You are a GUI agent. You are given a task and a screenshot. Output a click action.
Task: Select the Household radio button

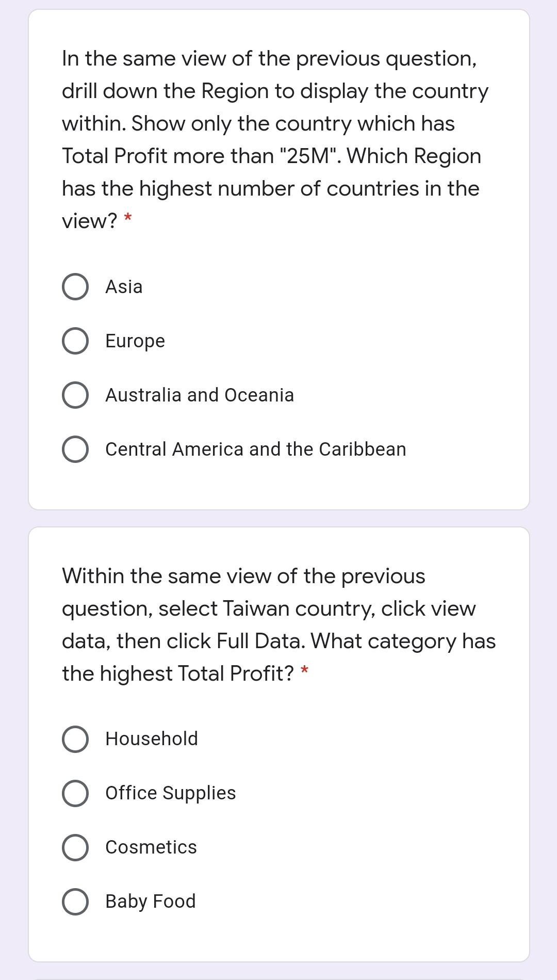click(x=75, y=739)
